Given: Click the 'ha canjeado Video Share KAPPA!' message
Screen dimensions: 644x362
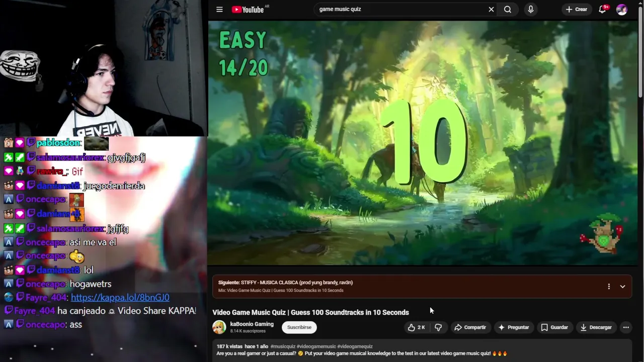Looking at the screenshot, I should (x=127, y=311).
